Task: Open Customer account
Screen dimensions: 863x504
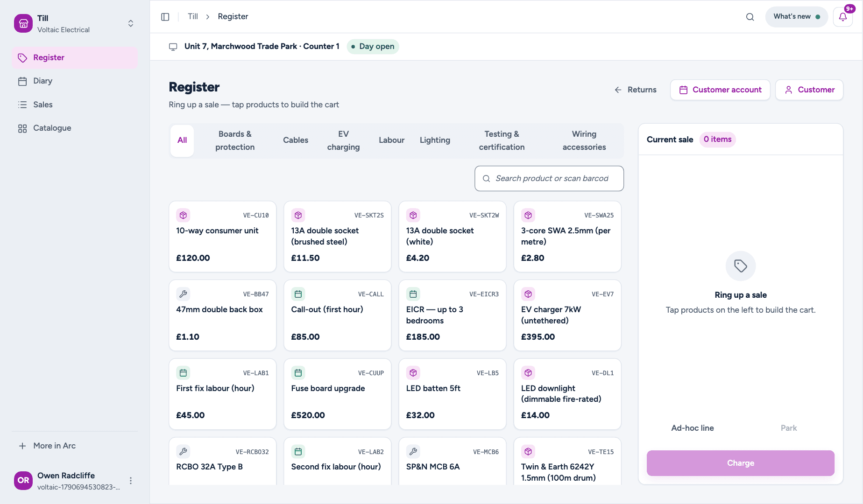Action: point(720,90)
